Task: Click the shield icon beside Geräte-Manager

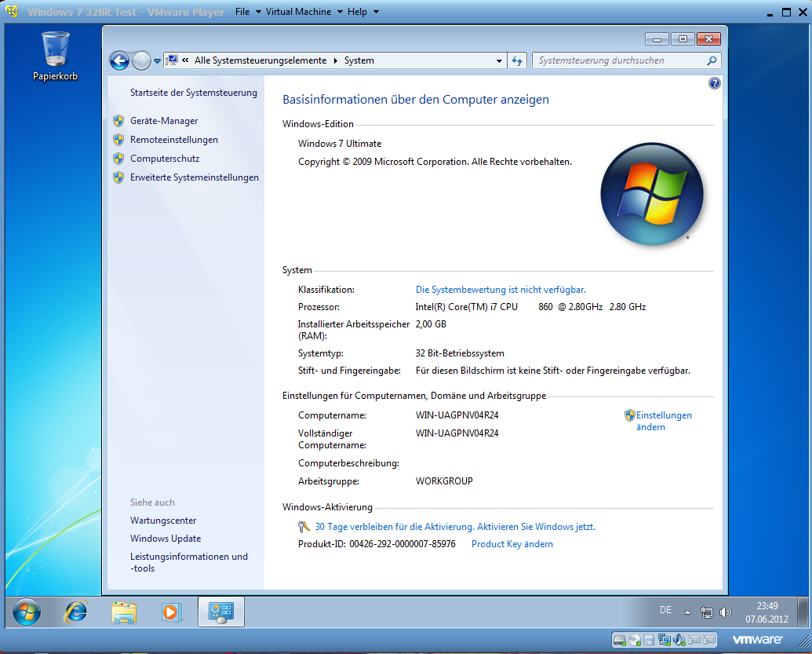Action: click(x=118, y=121)
